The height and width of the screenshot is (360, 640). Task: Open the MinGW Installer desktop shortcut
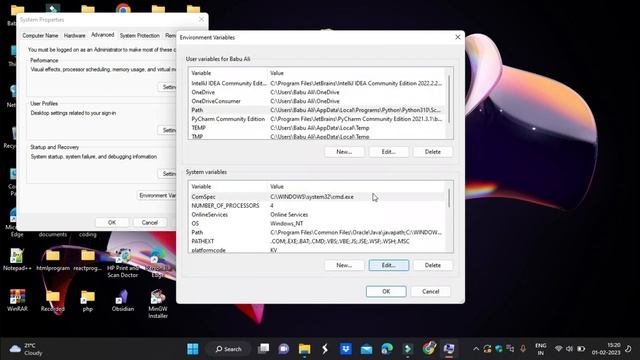coord(158,304)
